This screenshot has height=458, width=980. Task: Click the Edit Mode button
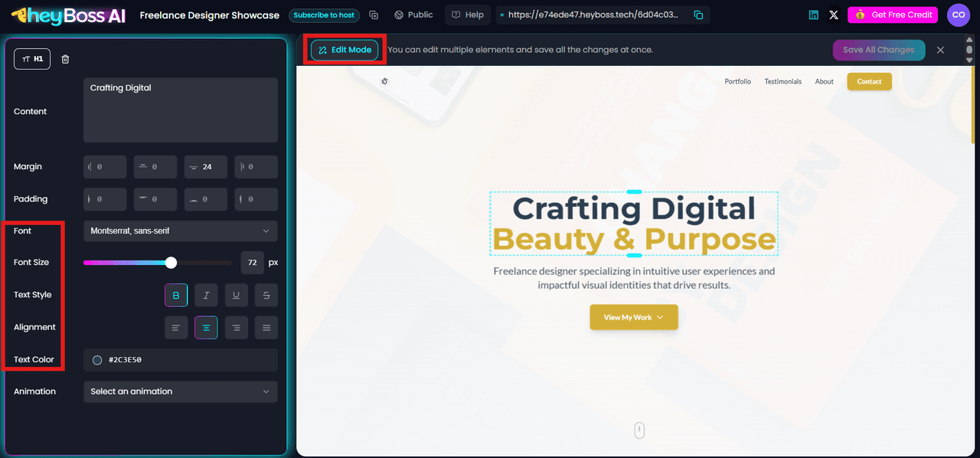[x=345, y=50]
